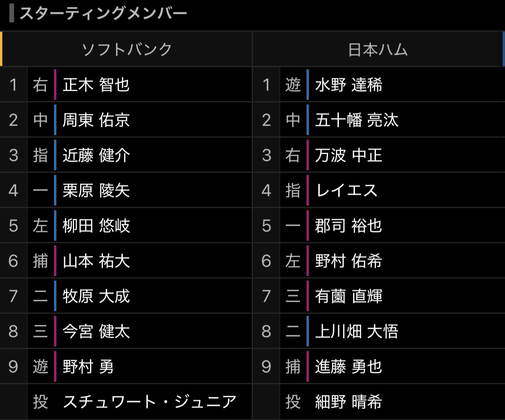The height and width of the screenshot is (420, 505).
Task: Click 栗原 陵矢 at first base
Action: [x=96, y=191]
